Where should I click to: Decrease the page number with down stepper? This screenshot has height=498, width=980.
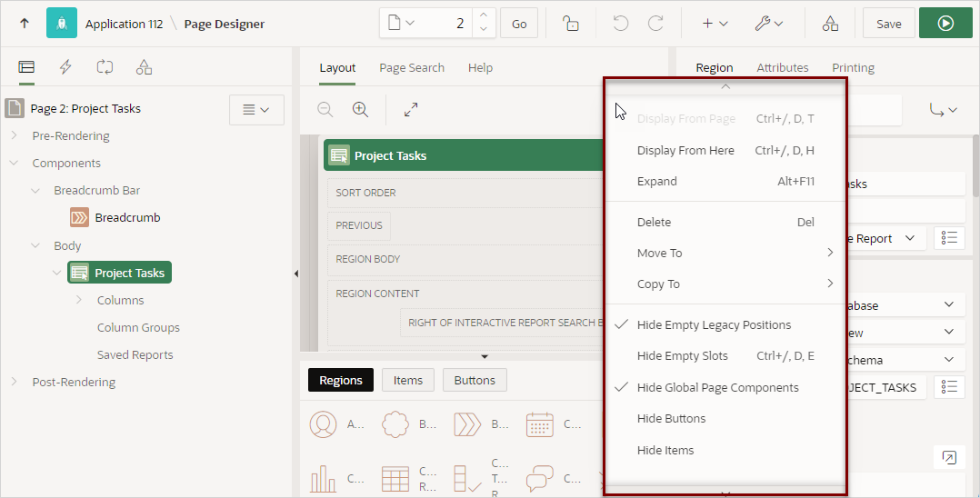pos(484,30)
